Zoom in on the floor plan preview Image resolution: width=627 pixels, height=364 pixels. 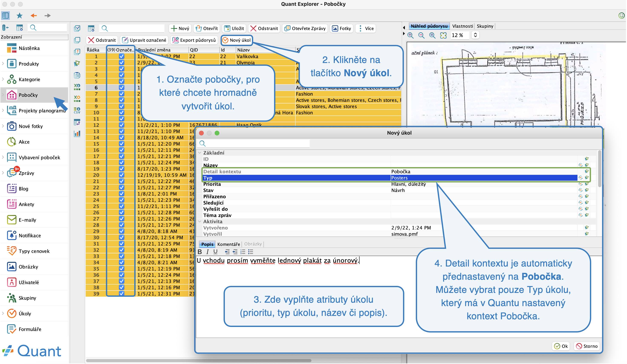point(410,35)
